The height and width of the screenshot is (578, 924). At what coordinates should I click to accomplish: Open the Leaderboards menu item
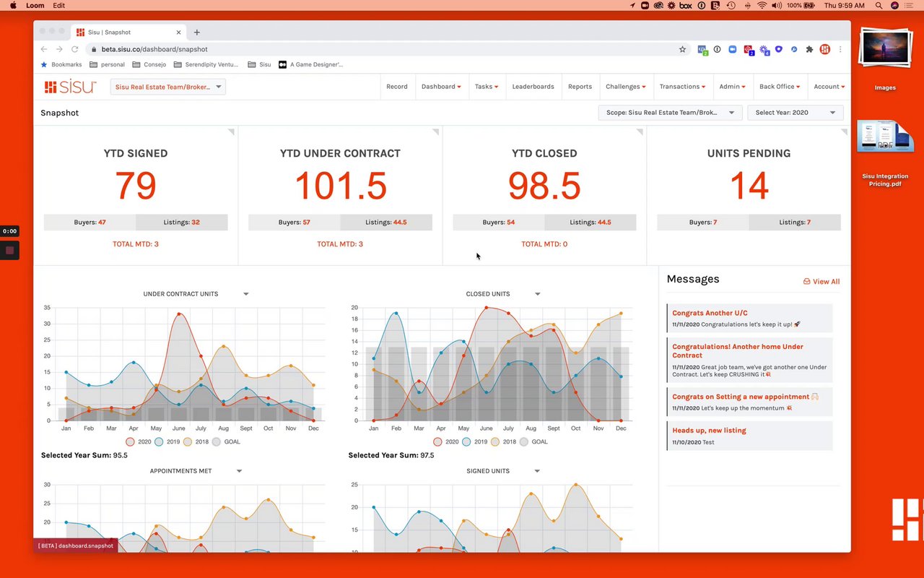533,87
